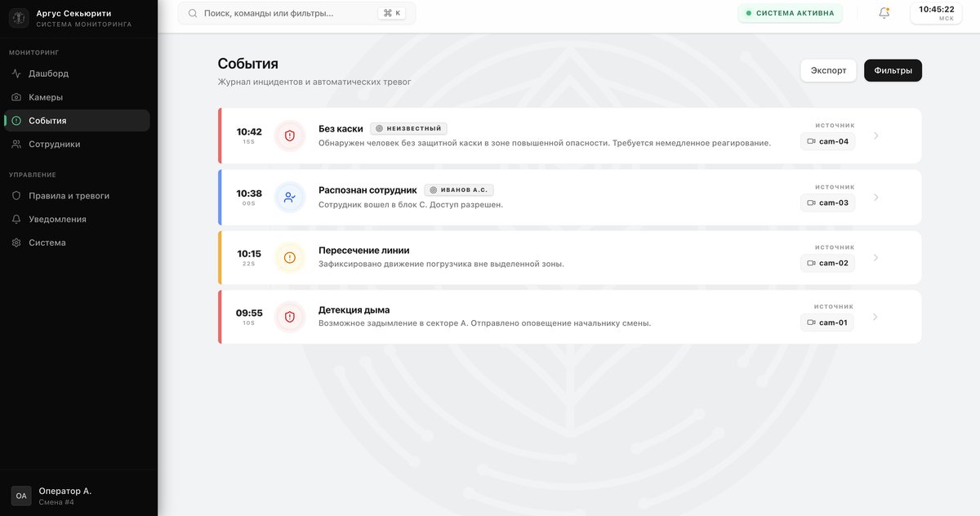The width and height of the screenshot is (980, 516).
Task: Expand the Без каски event chevron
Action: 876,136
